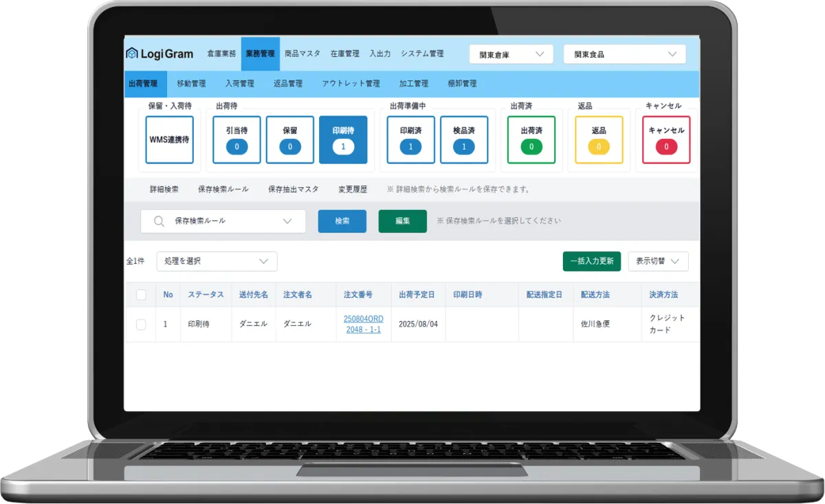Open the 処理を選択 dropdown
The height and width of the screenshot is (504, 825).
(x=217, y=261)
